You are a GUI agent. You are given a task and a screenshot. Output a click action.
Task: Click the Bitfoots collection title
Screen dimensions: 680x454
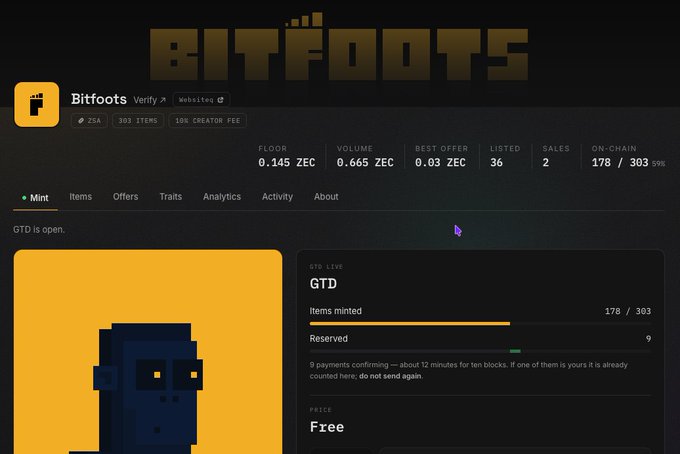point(99,99)
